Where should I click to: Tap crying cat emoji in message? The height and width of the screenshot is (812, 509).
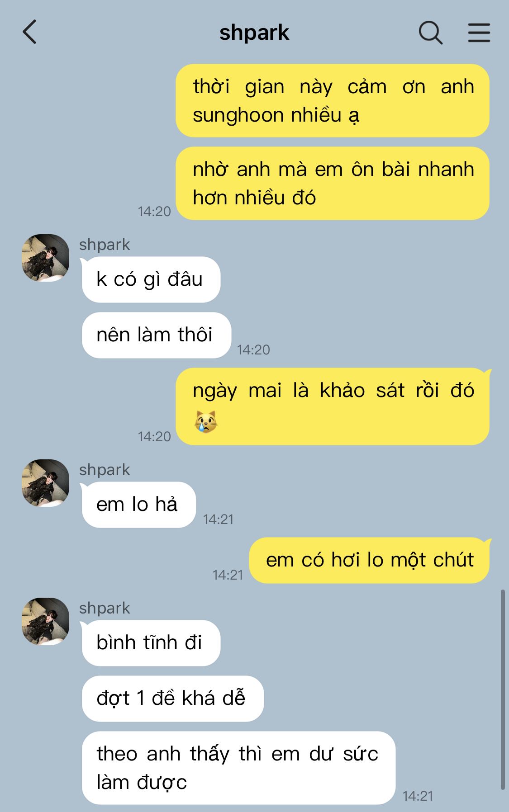click(206, 422)
